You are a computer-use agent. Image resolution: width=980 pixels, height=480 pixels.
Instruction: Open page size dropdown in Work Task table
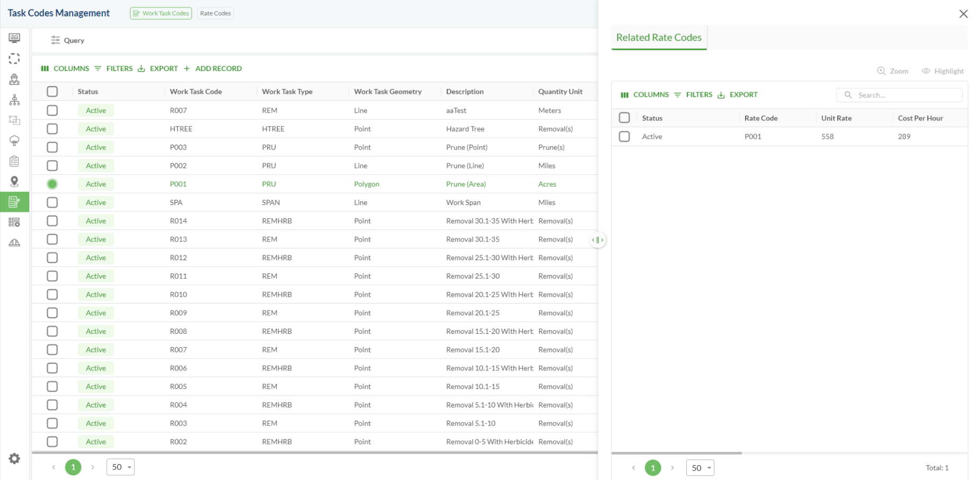tap(120, 467)
